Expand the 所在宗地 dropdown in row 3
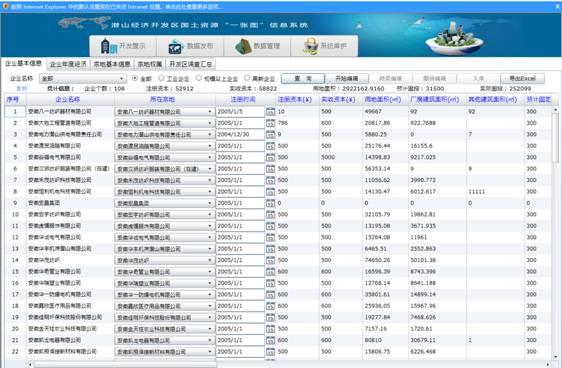This screenshot has height=368, width=562. (210, 135)
